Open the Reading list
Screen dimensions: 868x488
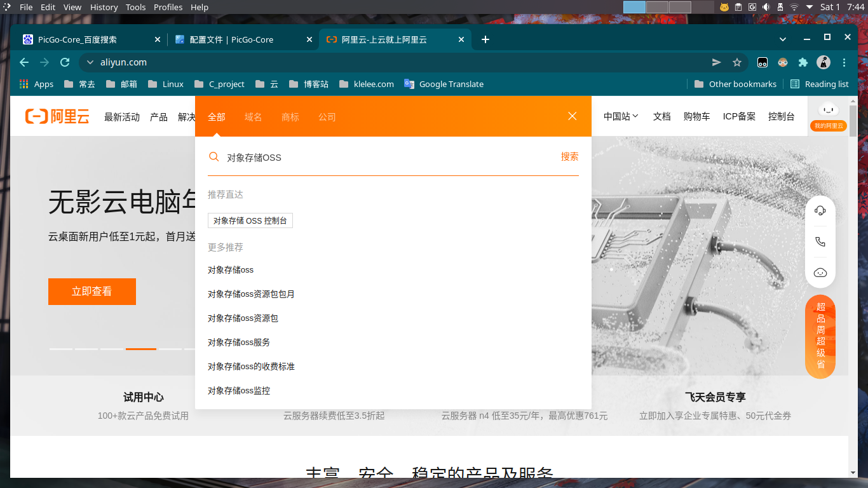pos(820,84)
